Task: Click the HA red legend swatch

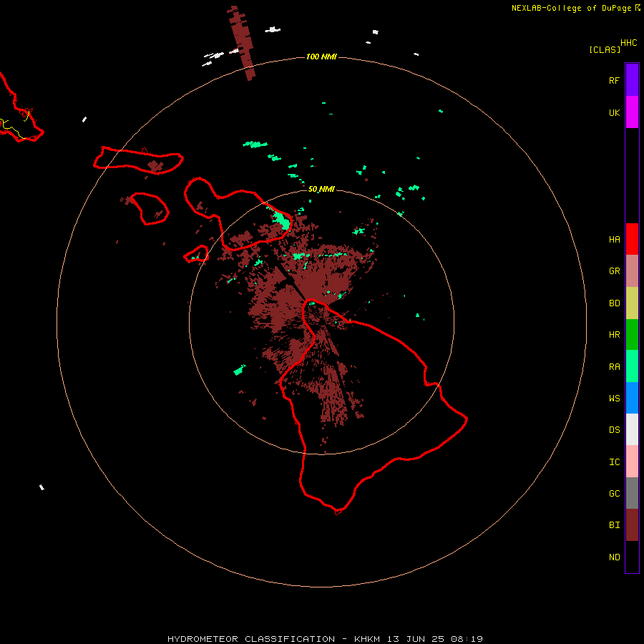Action: 632,239
